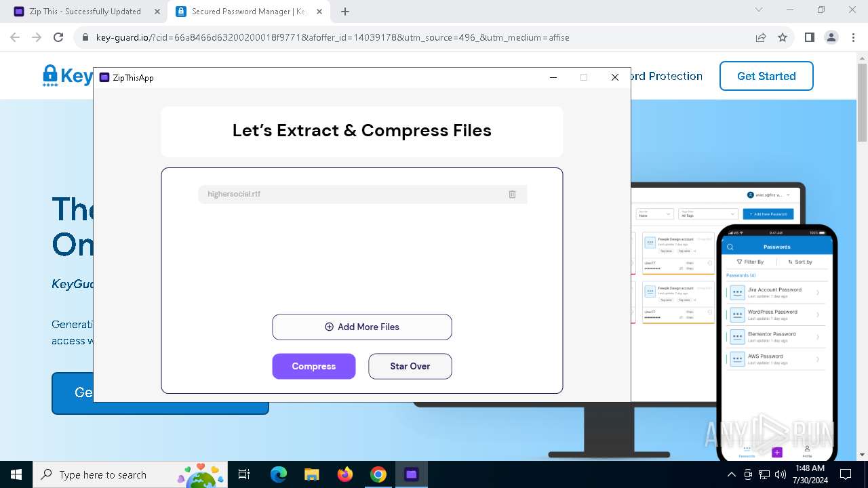Delete highersocial.rtf with the trash icon
This screenshot has width=868, height=488.
512,195
